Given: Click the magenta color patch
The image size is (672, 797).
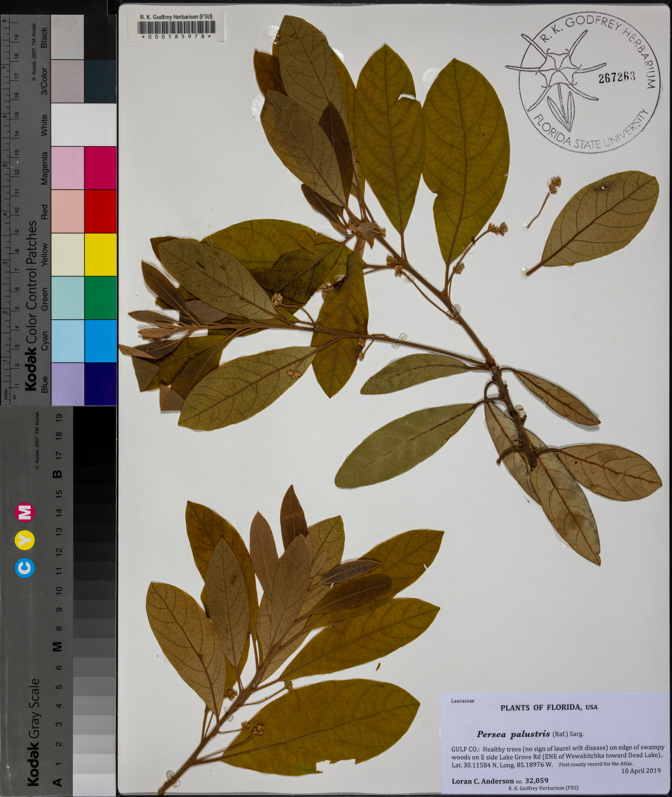Looking at the screenshot, I should 100,168.
